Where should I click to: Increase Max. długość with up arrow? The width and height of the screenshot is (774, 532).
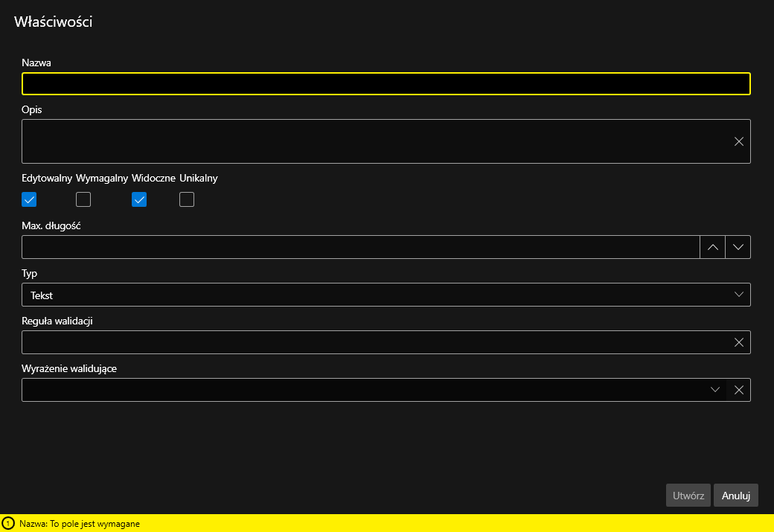coord(712,247)
